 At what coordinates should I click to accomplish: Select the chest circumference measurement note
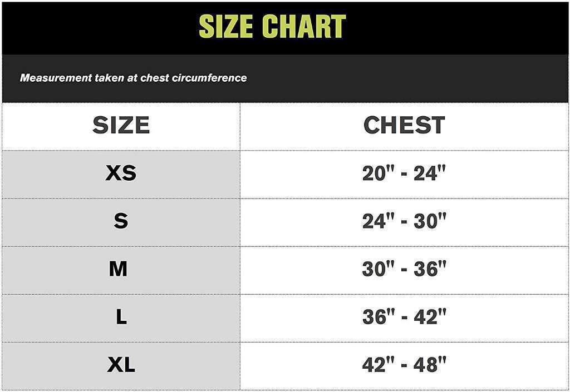pyautogui.click(x=134, y=78)
